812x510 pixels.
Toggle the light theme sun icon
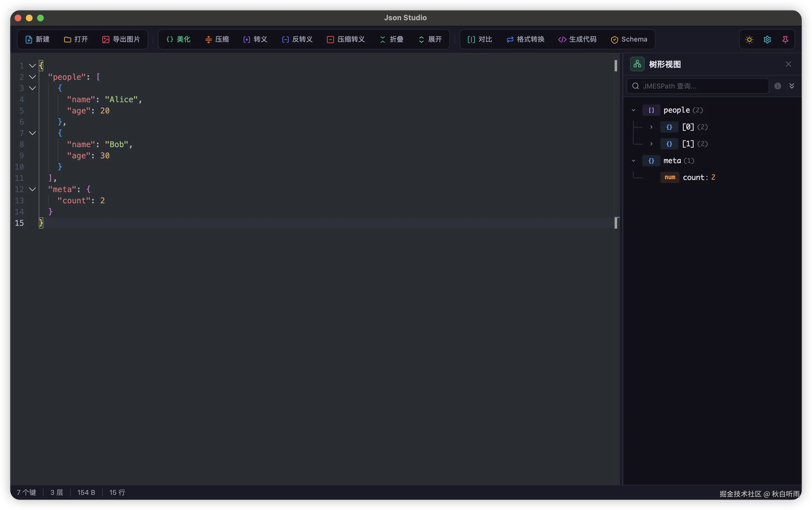tap(749, 40)
